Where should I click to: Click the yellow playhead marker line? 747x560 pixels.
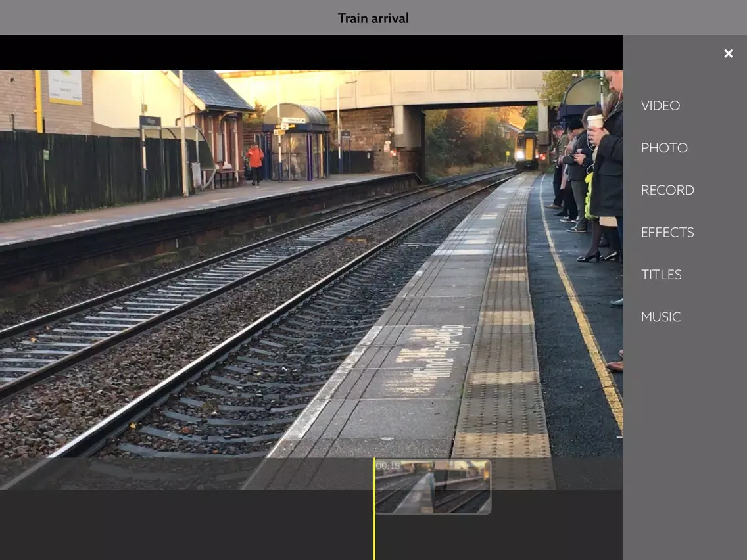click(x=374, y=509)
